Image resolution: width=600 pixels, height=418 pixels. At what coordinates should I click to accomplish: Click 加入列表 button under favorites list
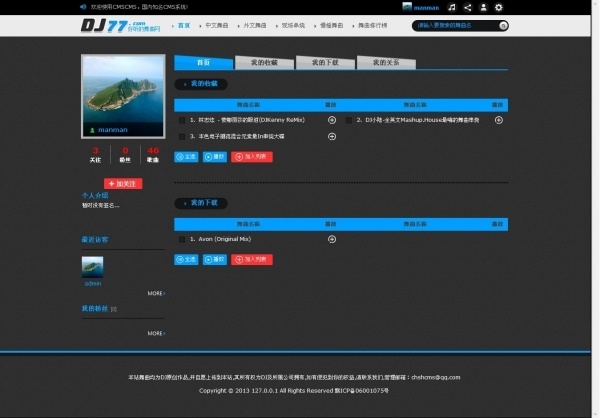click(x=251, y=156)
